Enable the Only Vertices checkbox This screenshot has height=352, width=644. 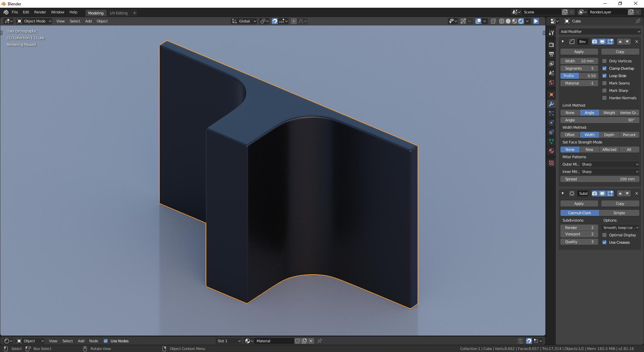(x=604, y=61)
